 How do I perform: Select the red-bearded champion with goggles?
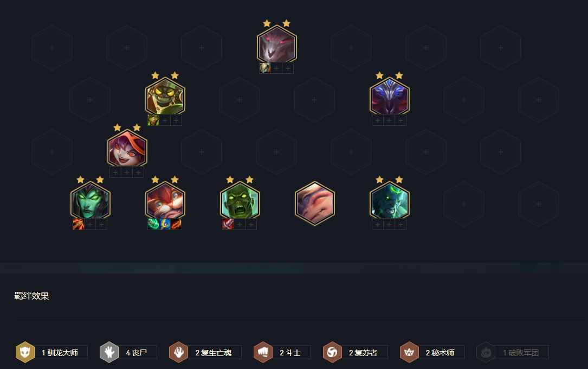point(165,201)
